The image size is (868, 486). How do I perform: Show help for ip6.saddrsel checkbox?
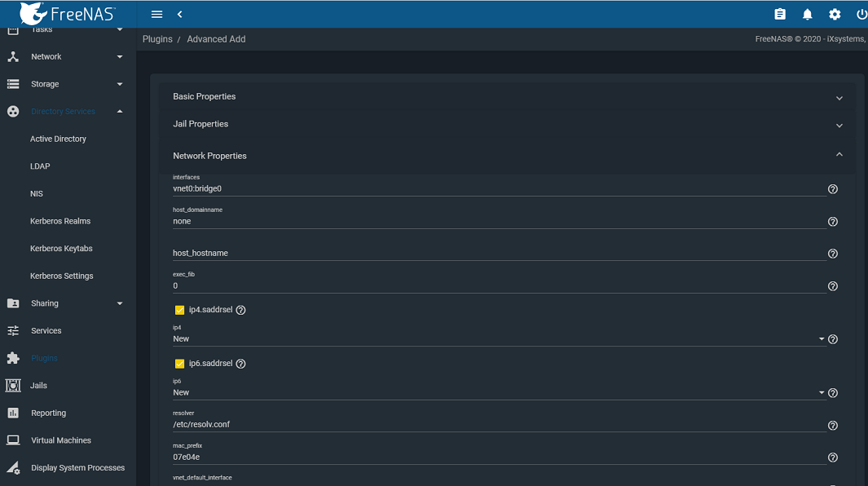coord(240,364)
